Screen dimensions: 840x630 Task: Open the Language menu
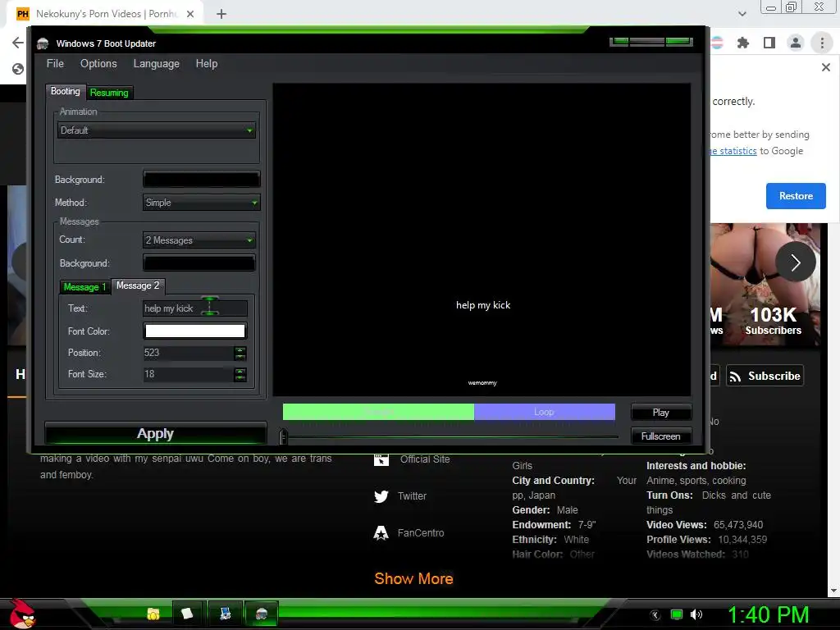coord(157,64)
